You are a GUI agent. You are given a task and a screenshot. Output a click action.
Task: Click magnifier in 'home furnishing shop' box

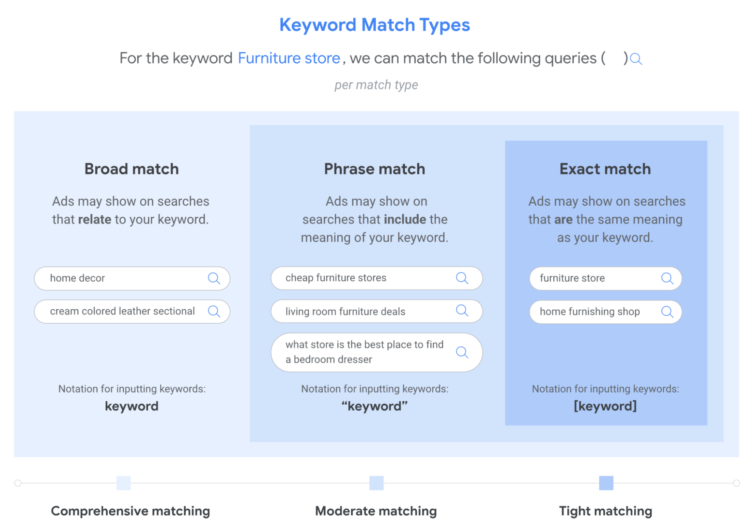pos(667,312)
